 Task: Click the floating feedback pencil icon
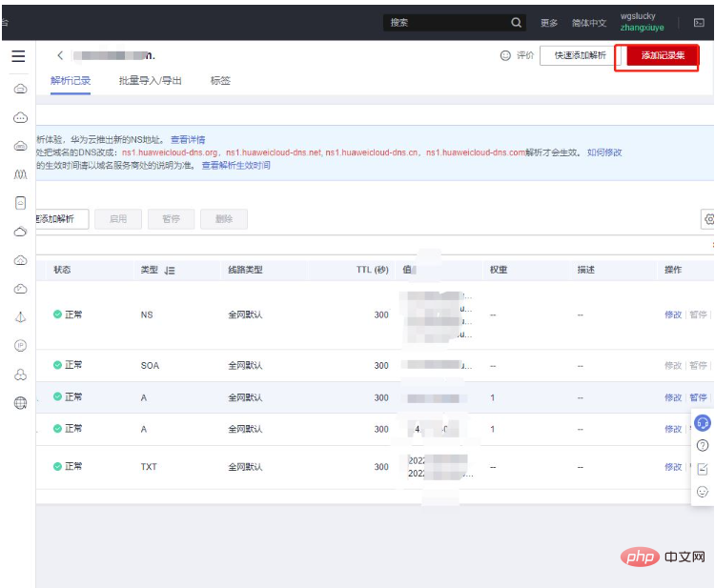click(x=703, y=469)
